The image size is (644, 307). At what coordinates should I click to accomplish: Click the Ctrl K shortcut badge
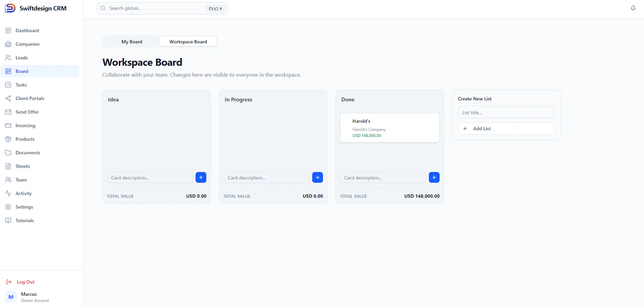(215, 8)
